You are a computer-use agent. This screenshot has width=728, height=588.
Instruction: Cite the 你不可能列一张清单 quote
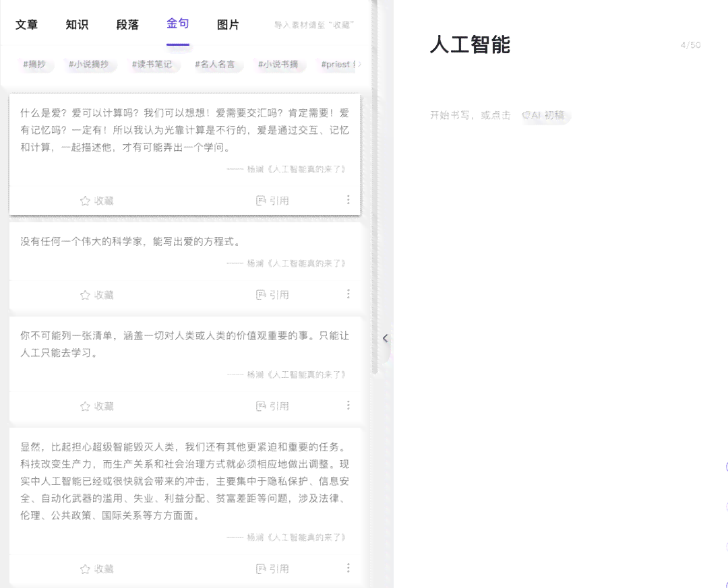click(273, 406)
